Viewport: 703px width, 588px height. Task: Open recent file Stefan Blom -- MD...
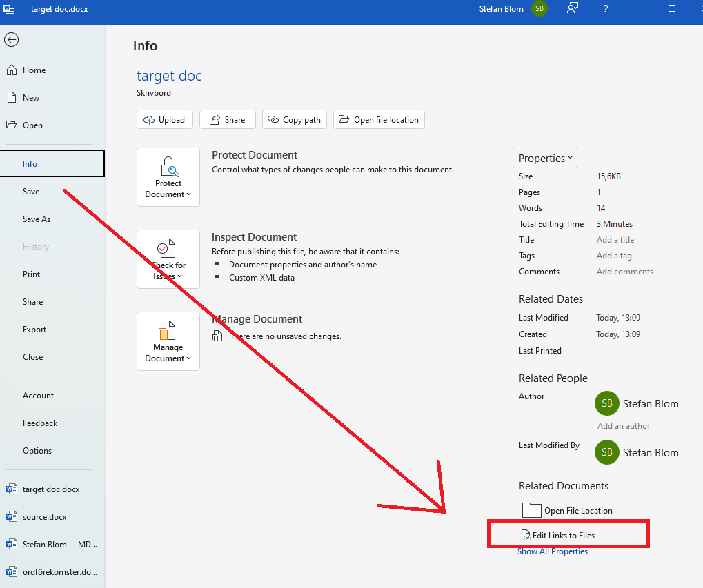tap(53, 545)
